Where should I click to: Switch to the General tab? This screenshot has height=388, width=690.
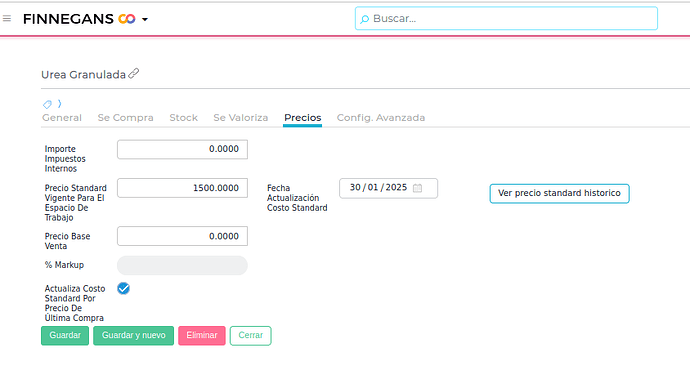[x=62, y=118]
